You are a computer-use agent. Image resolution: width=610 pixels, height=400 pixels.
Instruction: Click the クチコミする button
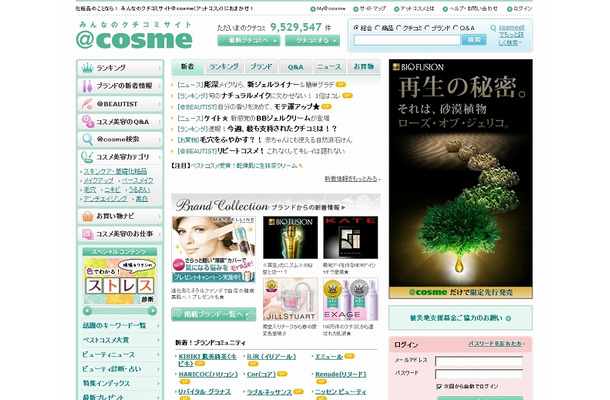coord(312,40)
